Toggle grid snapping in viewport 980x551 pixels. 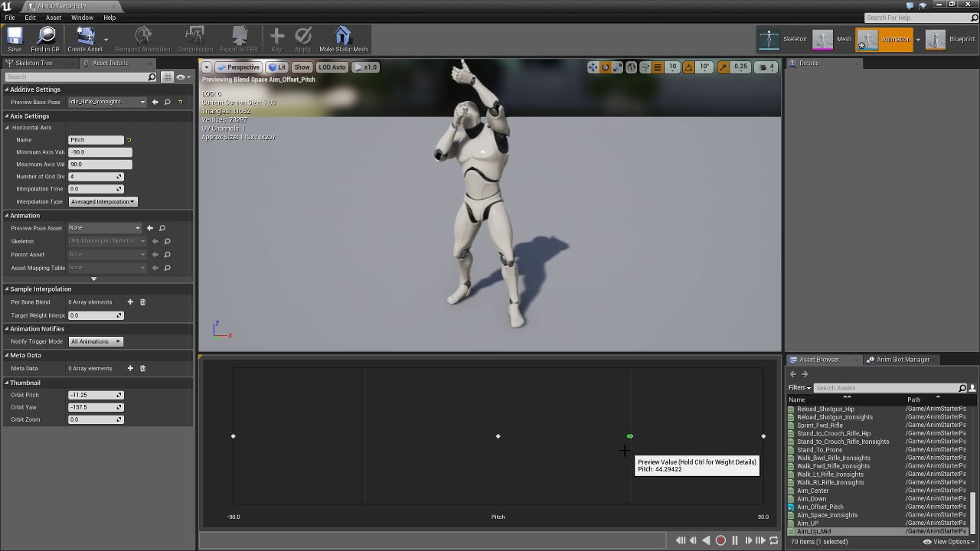click(x=658, y=67)
